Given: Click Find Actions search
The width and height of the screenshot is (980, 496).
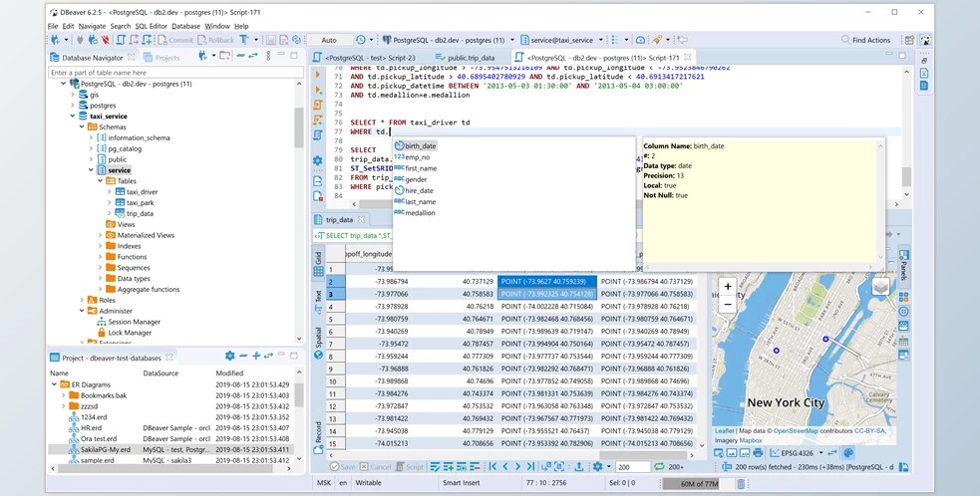Looking at the screenshot, I should pos(865,40).
